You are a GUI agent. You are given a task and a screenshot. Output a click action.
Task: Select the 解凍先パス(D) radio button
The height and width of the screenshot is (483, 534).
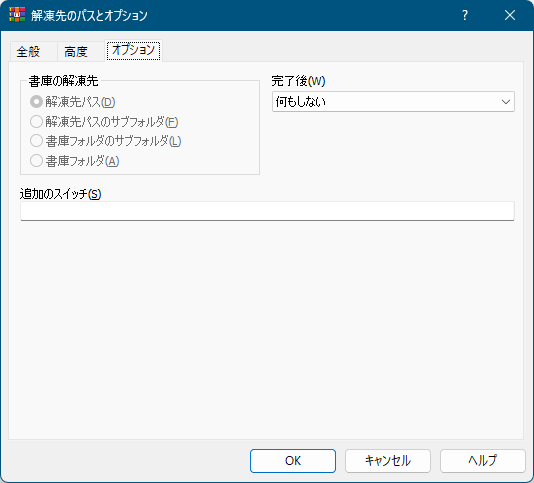pos(36,102)
